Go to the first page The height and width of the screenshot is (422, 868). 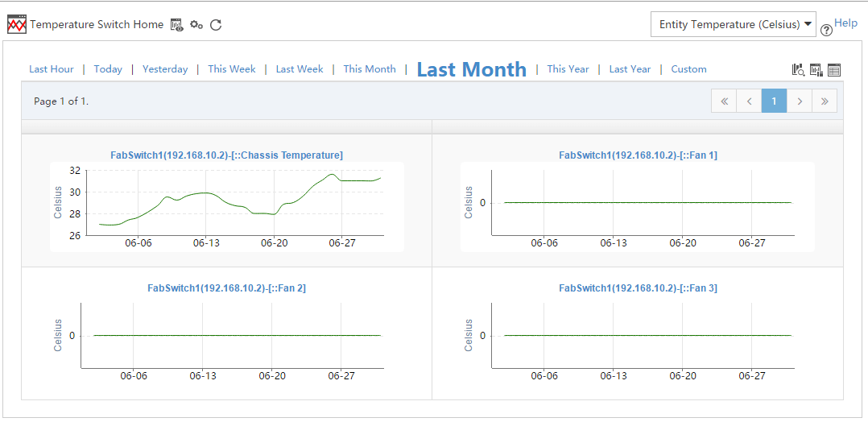(724, 101)
